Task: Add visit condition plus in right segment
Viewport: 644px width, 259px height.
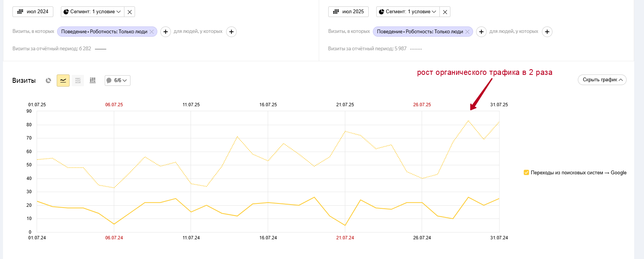Action: coord(481,32)
